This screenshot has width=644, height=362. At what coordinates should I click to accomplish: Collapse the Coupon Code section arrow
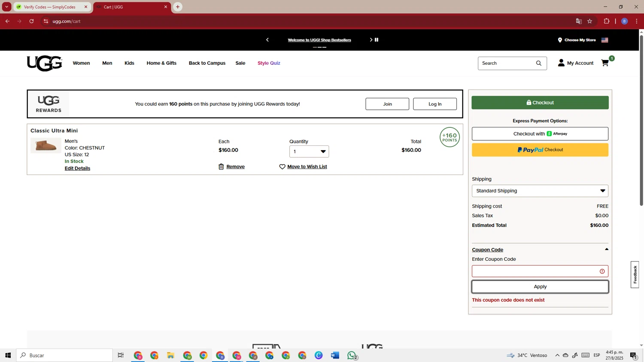607,249
